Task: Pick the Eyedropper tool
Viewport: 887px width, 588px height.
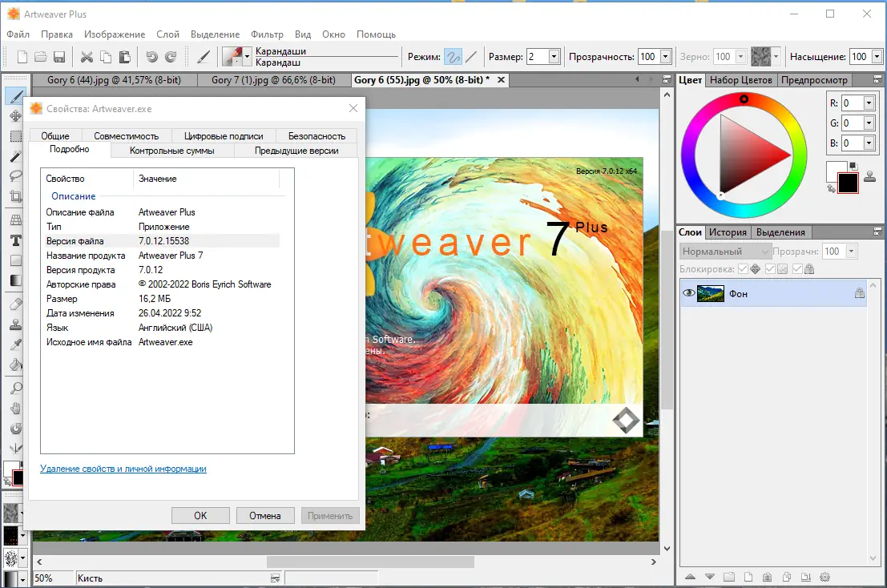Action: (x=16, y=344)
